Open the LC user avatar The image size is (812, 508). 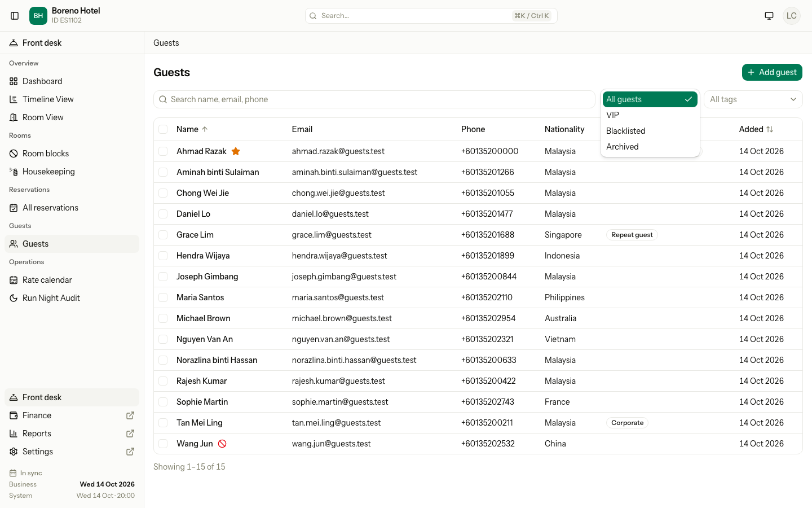792,16
